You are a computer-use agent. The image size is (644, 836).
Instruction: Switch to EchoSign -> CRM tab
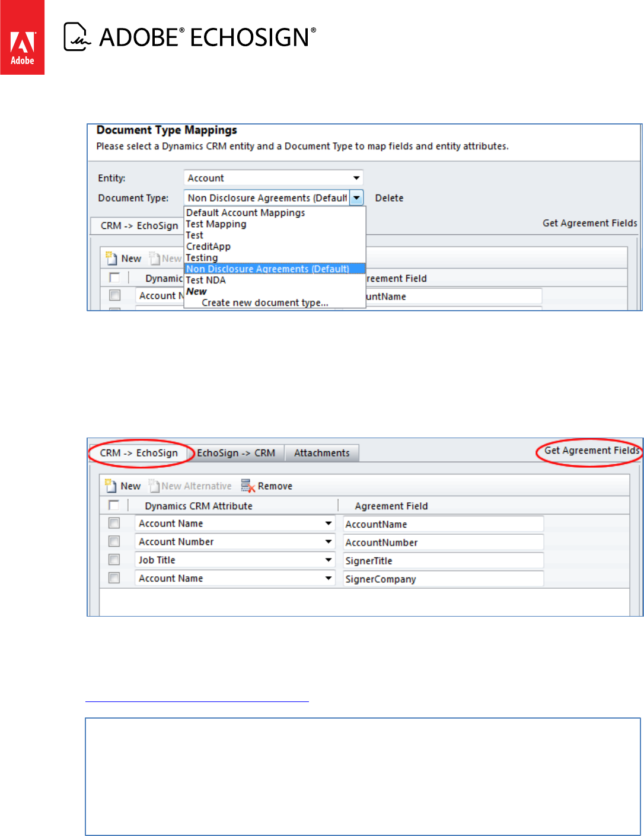coord(236,453)
